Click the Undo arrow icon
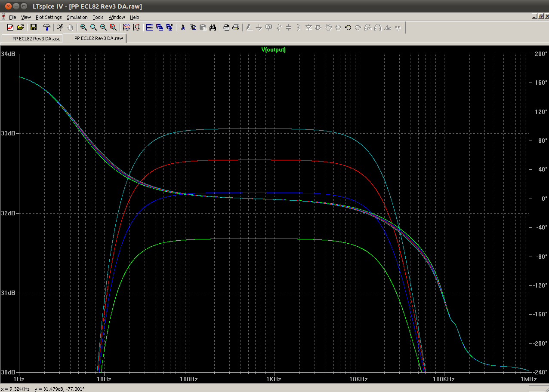The width and height of the screenshot is (549, 392). (x=348, y=28)
